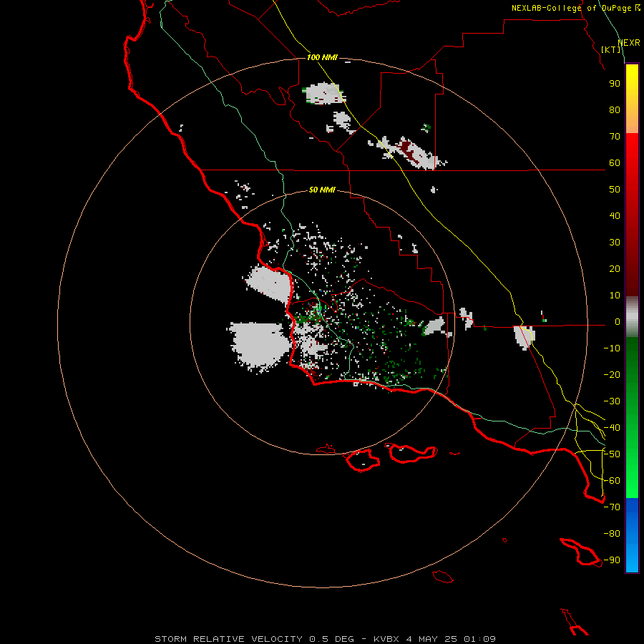Click the '10' value on the velocity scale

tap(615, 296)
